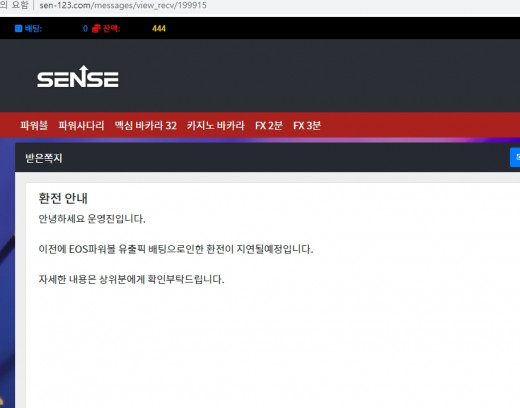This screenshot has width=520, height=408.
Task: Click the browser address bar URL
Action: pyautogui.click(x=123, y=5)
